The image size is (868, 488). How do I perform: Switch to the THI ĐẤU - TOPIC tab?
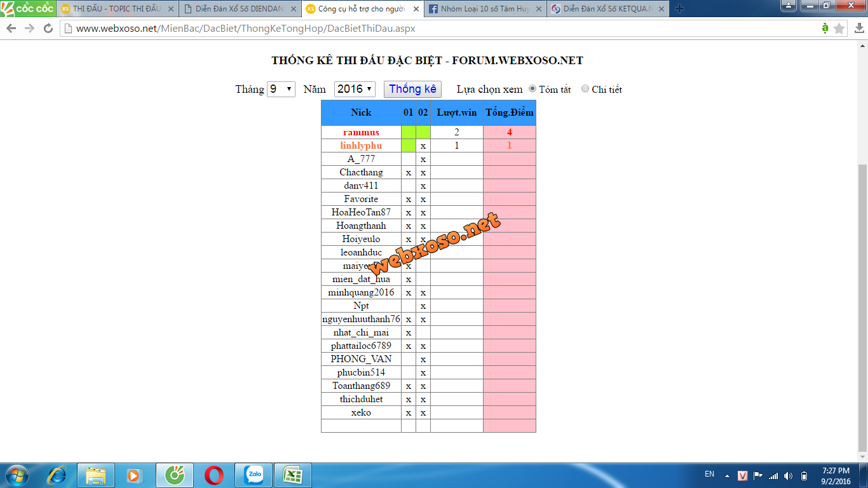pos(116,9)
